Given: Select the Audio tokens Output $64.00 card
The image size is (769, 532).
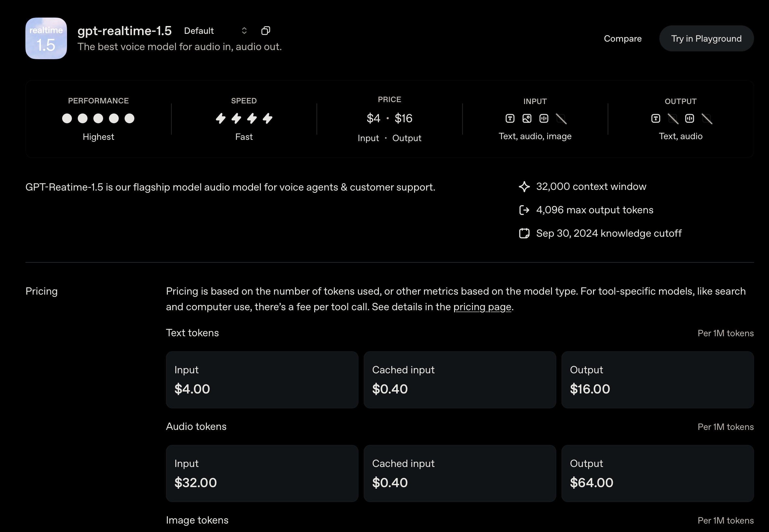Looking at the screenshot, I should [657, 473].
